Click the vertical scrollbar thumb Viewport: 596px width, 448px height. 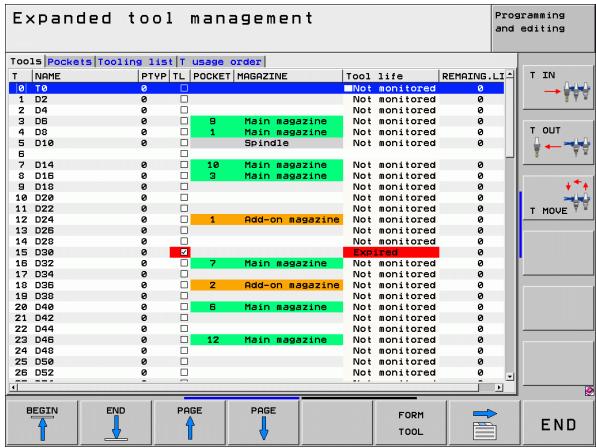tap(510, 117)
